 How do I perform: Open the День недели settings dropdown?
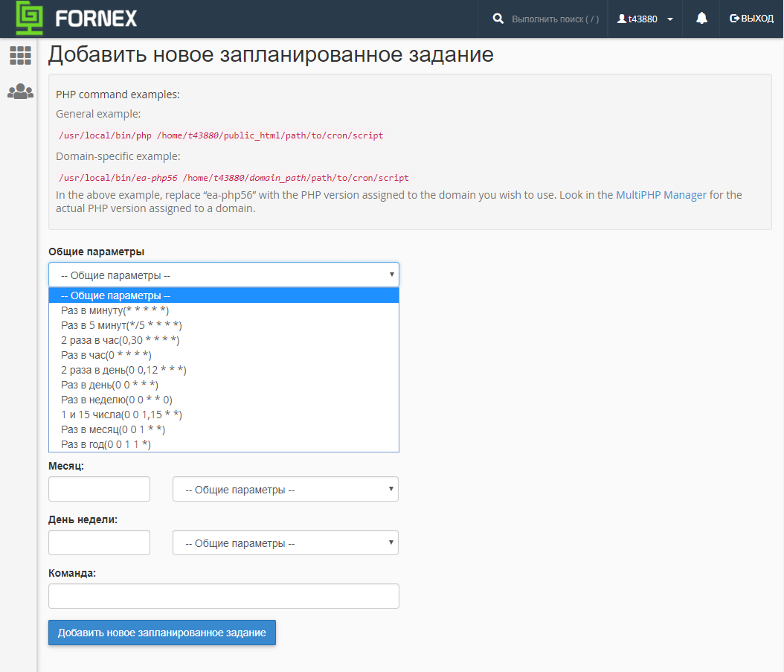[285, 543]
